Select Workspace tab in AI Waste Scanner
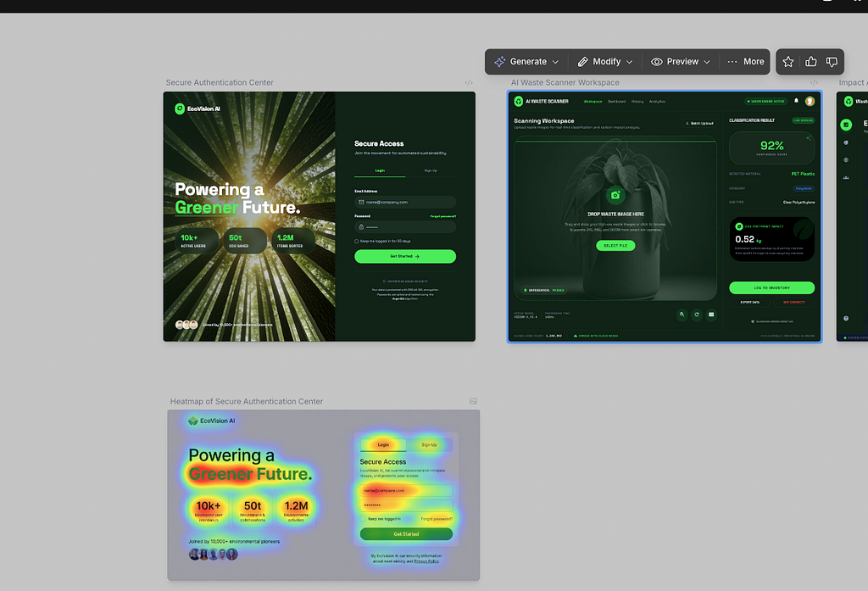Image resolution: width=868 pixels, height=591 pixels. tap(593, 102)
